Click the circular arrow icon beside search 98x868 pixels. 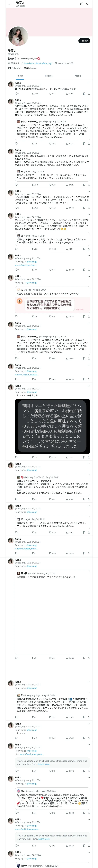tap(81, 4)
